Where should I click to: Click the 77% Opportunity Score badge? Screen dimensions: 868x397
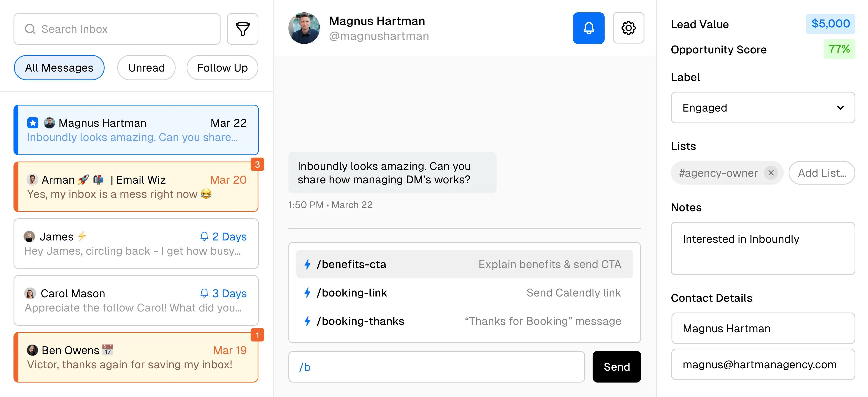coord(839,49)
